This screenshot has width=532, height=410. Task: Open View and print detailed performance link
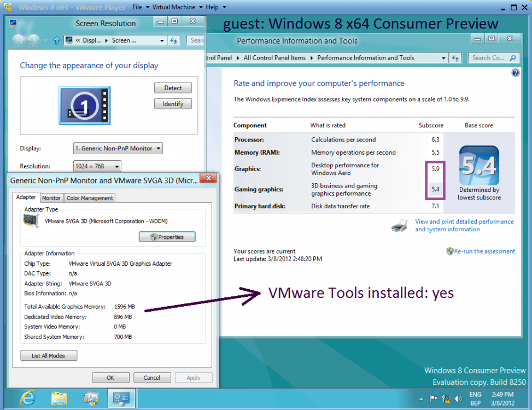464,225
